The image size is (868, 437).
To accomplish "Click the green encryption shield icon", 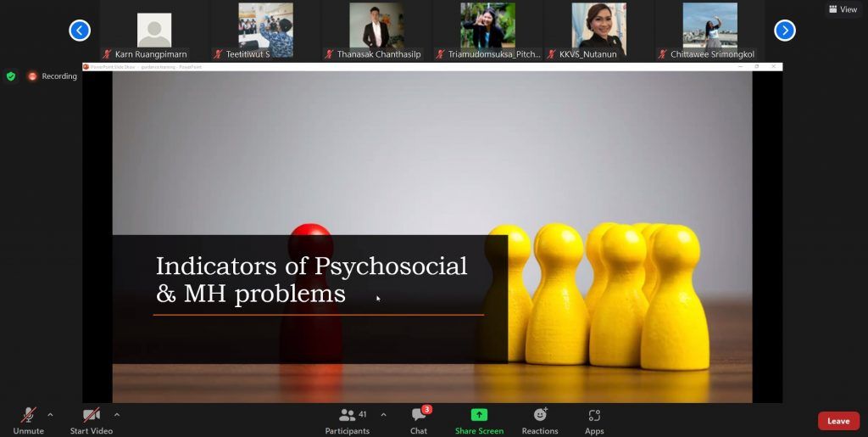I will [x=11, y=76].
